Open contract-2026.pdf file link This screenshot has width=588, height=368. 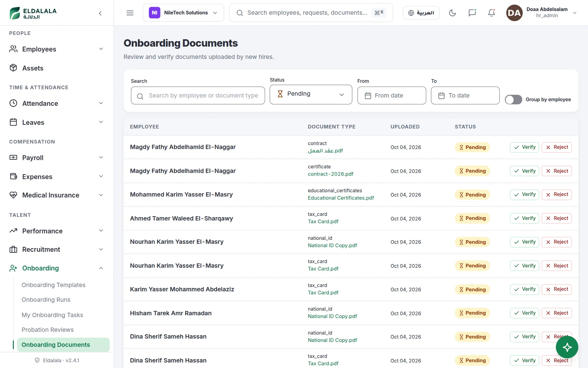330,174
